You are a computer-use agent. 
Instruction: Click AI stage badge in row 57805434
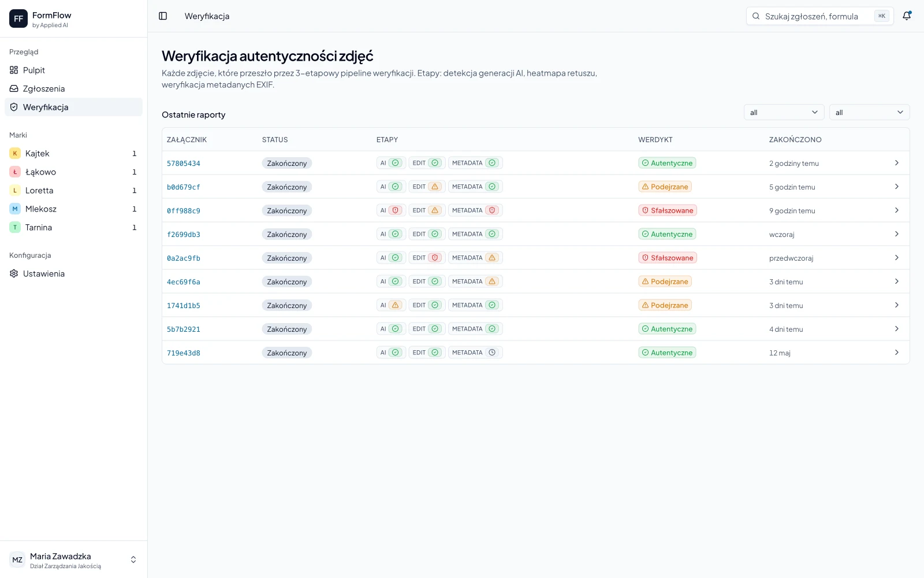click(x=391, y=163)
